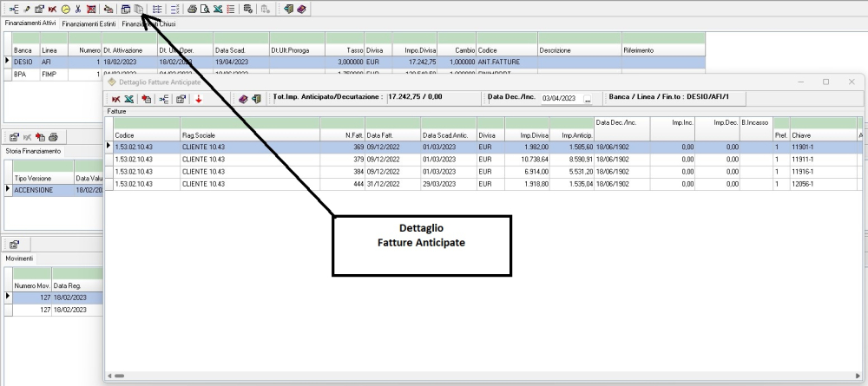Viewport: 868px width, 386px height.
Task: Click the yellow clock icon in toolbar
Action: click(x=65, y=8)
